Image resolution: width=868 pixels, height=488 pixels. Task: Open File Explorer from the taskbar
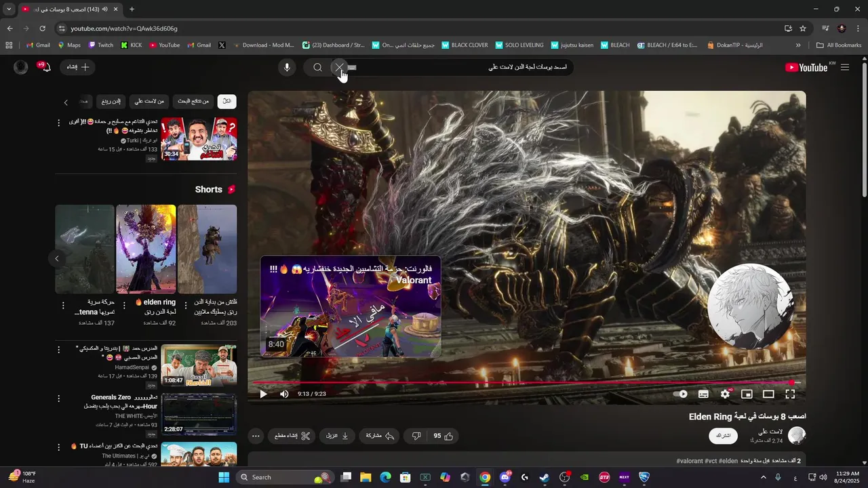(366, 477)
